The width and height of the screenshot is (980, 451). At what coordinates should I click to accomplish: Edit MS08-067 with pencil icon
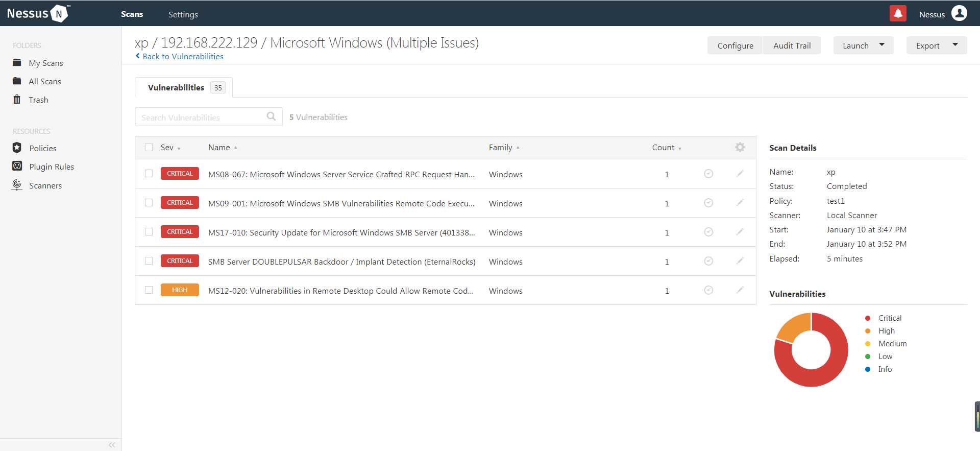point(740,173)
